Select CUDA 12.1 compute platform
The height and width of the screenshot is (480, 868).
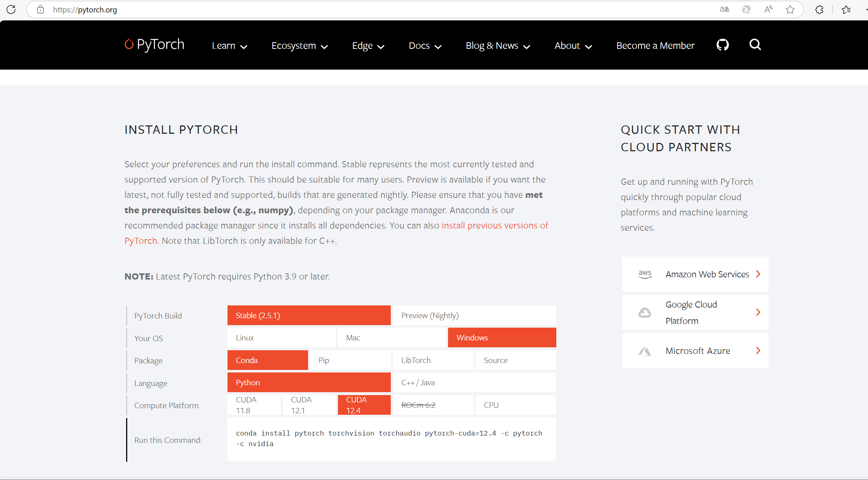309,405
